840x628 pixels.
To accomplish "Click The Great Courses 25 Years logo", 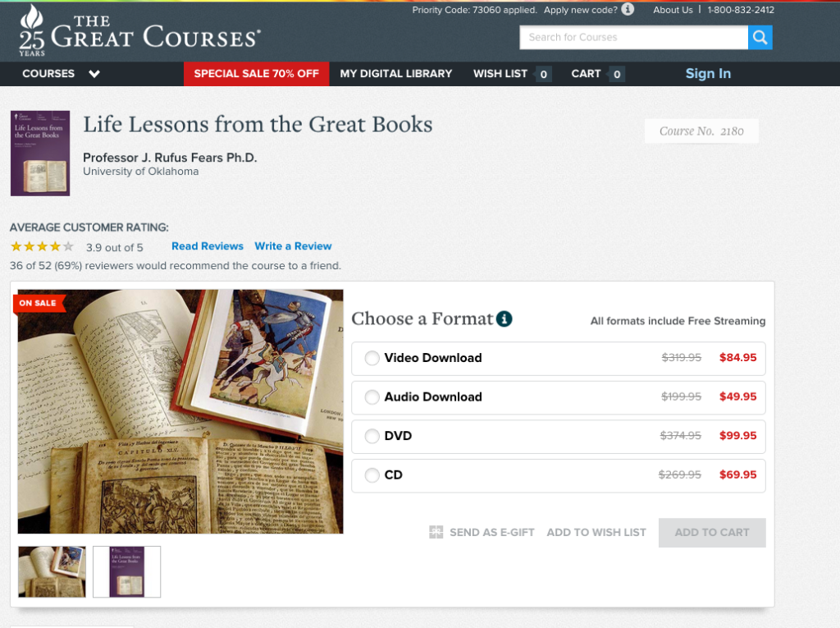I will pos(139,31).
